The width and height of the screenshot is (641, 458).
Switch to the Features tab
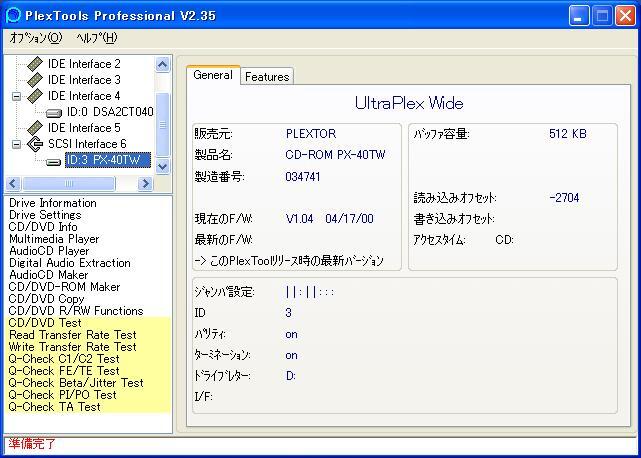click(267, 77)
